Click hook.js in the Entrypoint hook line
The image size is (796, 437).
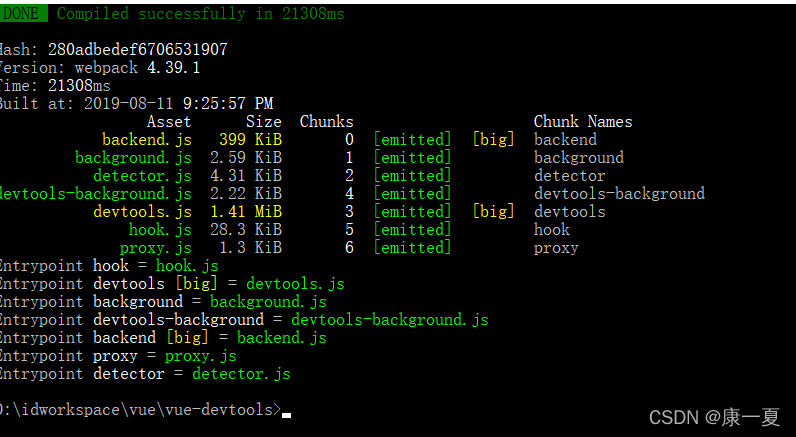click(186, 266)
